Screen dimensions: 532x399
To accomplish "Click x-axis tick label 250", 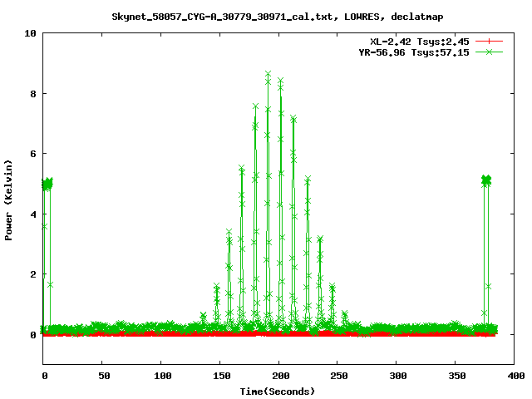I will tap(339, 376).
